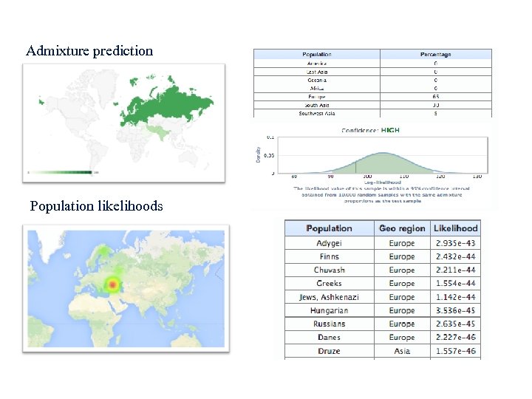Click the 1.557e-46 likelihood value
532x399 pixels.
[456, 351]
